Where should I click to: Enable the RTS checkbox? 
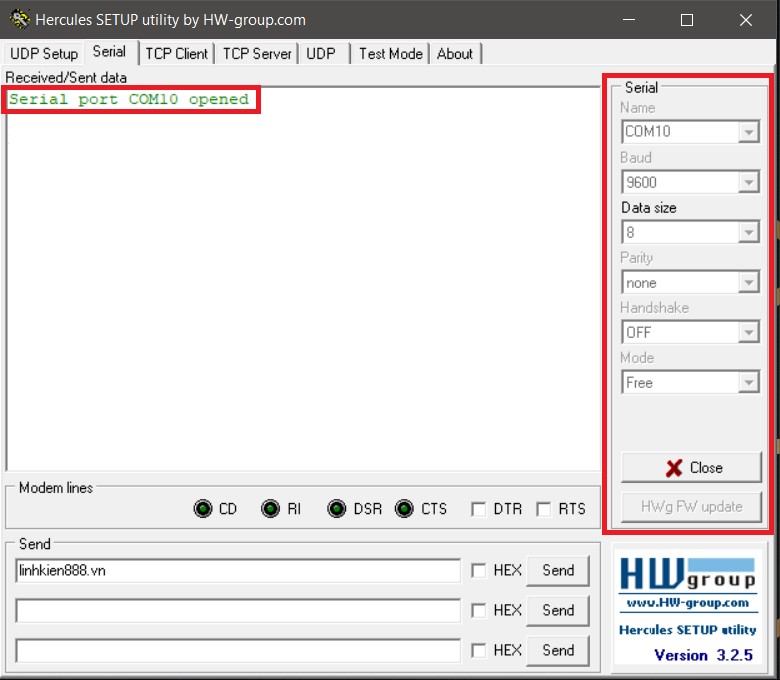[x=543, y=509]
